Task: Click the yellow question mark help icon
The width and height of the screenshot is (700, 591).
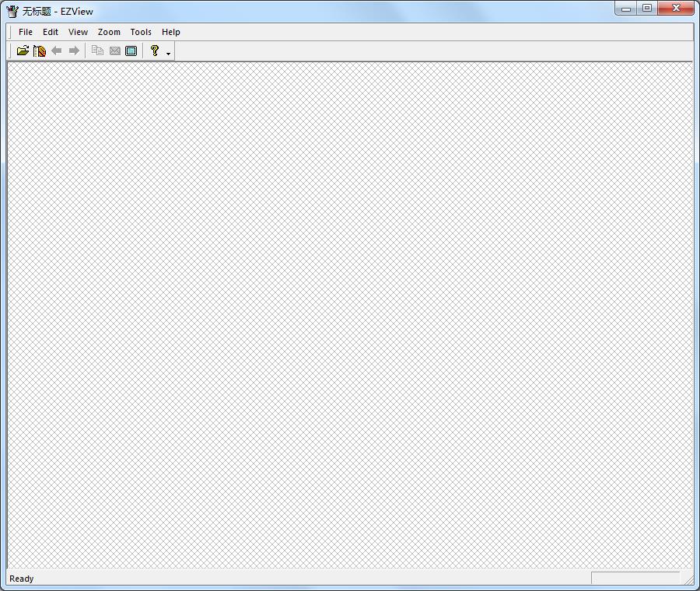Action: pyautogui.click(x=155, y=51)
